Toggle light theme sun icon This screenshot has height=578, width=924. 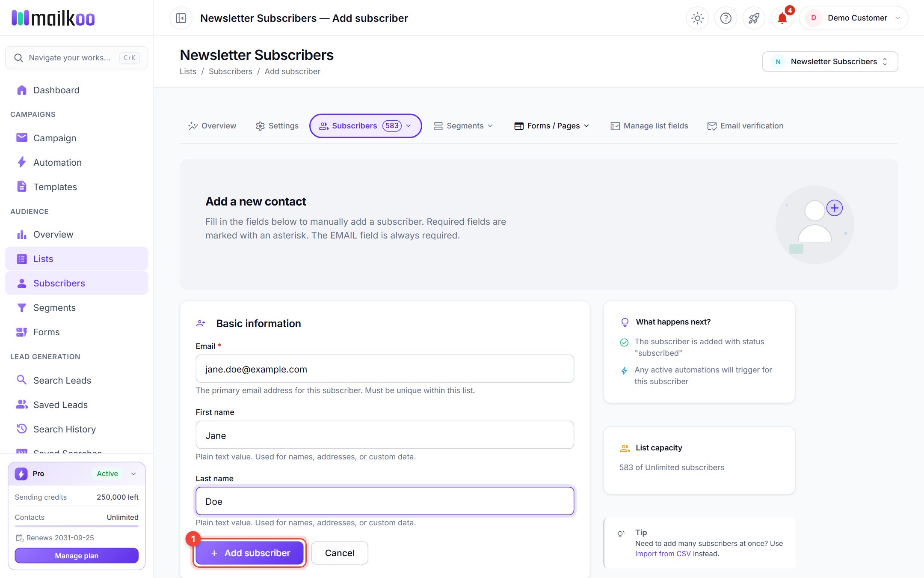coord(697,18)
